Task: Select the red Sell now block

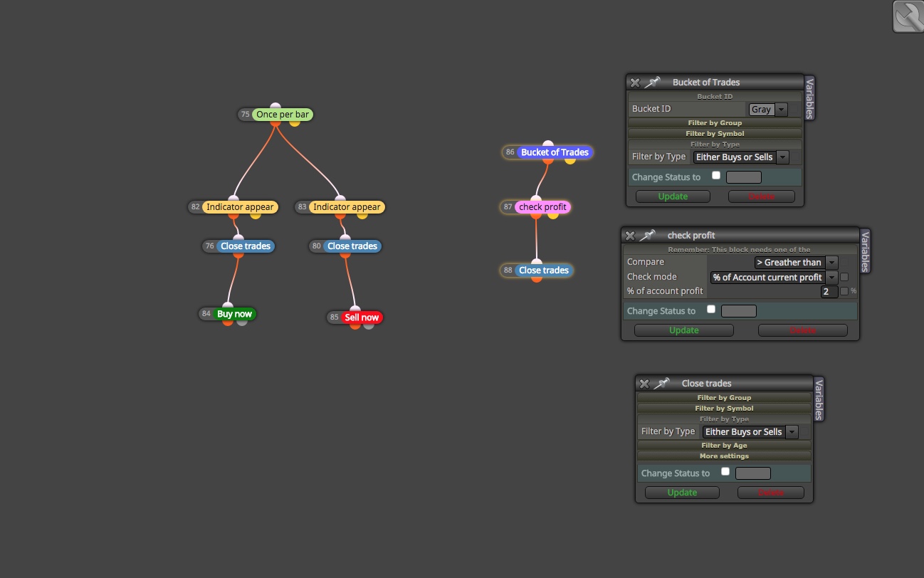Action: [x=362, y=317]
